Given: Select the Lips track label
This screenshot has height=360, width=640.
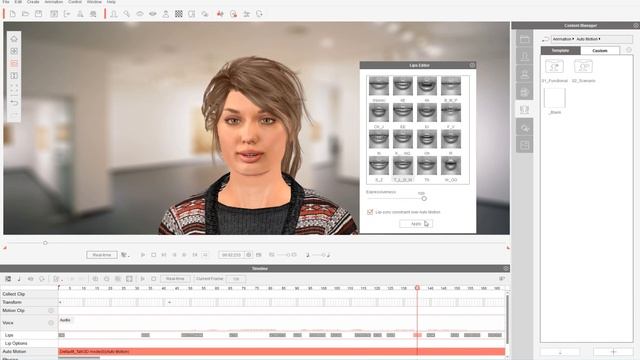Looking at the screenshot, I should pos(9,335).
